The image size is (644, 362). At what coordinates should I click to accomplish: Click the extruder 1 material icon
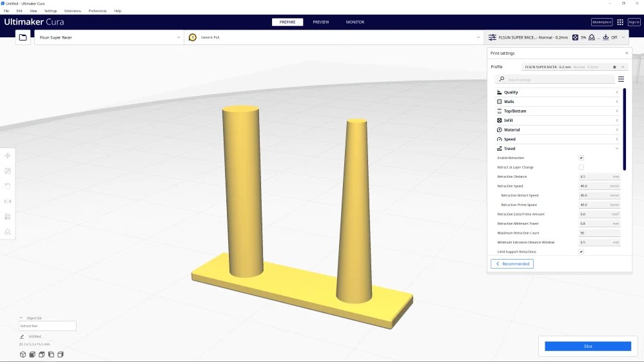192,37
